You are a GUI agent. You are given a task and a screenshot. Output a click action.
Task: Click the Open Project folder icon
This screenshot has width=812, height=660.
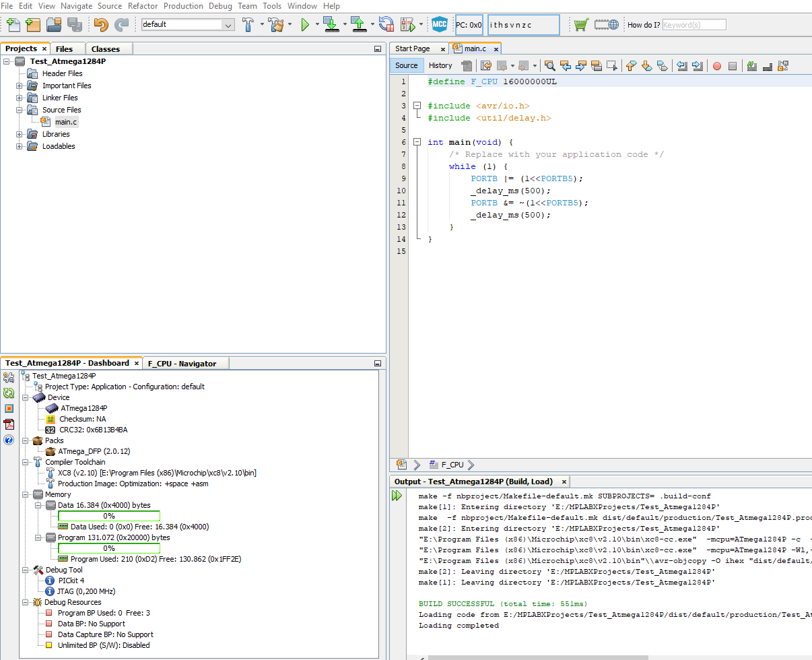54,25
